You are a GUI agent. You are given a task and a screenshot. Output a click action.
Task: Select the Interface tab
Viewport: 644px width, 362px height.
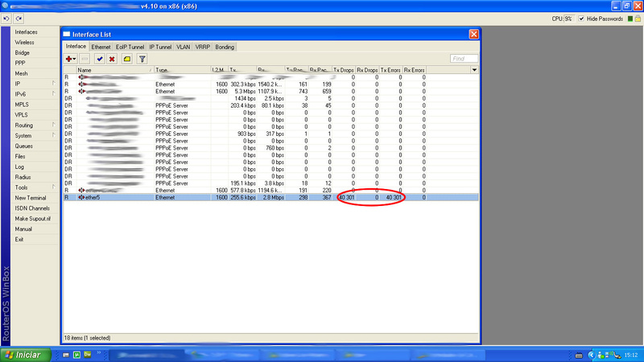click(x=76, y=47)
